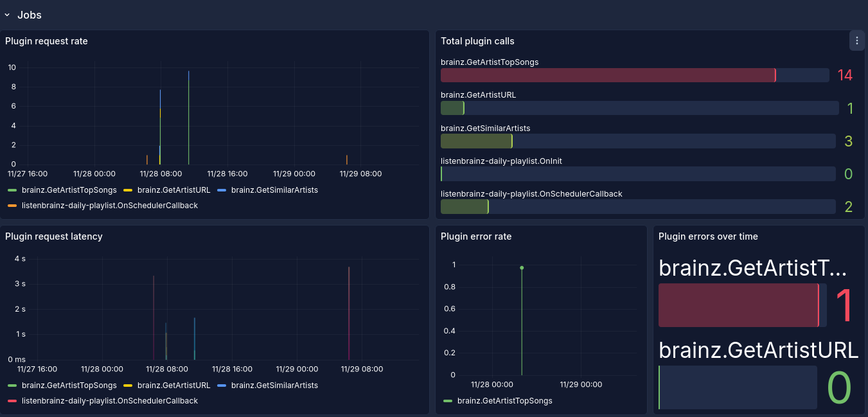This screenshot has width=868, height=417.
Task: Open the Total plugin calls panel menu
Action: click(856, 40)
